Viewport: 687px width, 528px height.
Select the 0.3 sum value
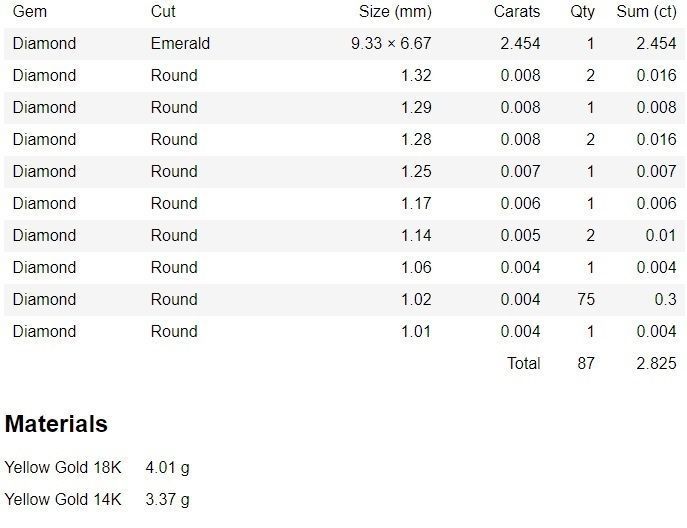[663, 299]
